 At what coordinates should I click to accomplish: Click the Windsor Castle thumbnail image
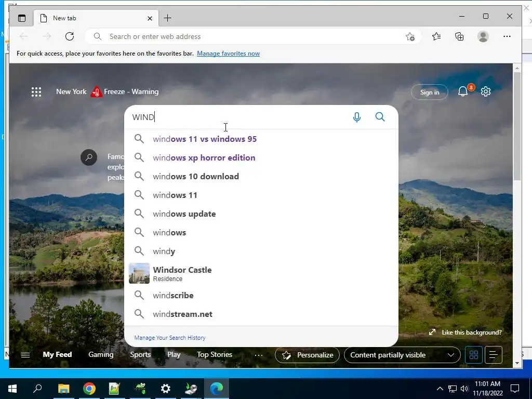click(x=139, y=273)
